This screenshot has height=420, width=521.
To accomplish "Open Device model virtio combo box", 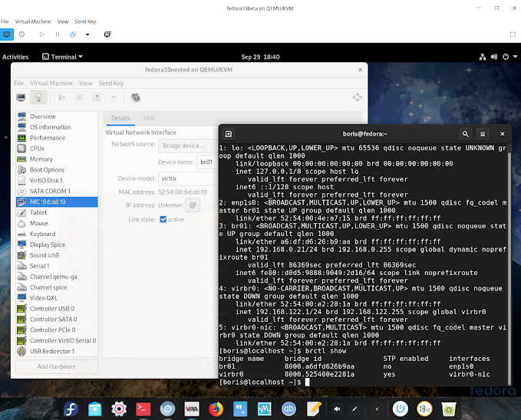I will coord(189,179).
